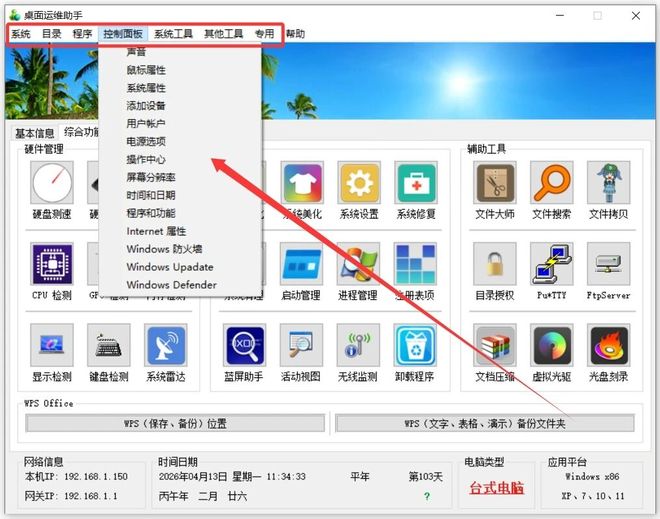Viewport: 660px width, 519px height.
Task: Open the 系统修复 first-aid kit icon
Action: coord(416,183)
